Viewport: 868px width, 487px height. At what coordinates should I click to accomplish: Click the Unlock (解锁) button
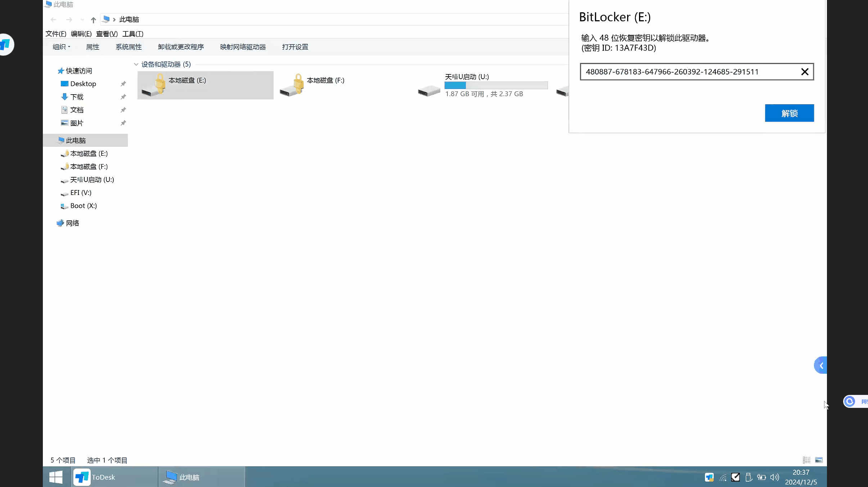click(x=789, y=113)
